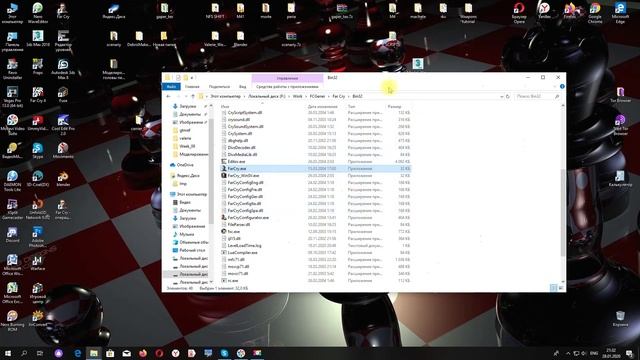Open Fraps desktop shortcut

pyautogui.click(x=38, y=67)
